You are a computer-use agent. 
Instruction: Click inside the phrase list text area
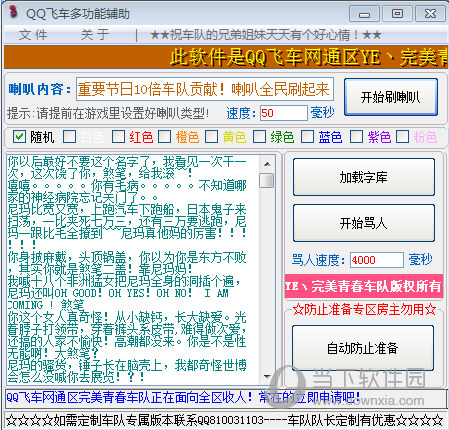pyautogui.click(x=133, y=269)
